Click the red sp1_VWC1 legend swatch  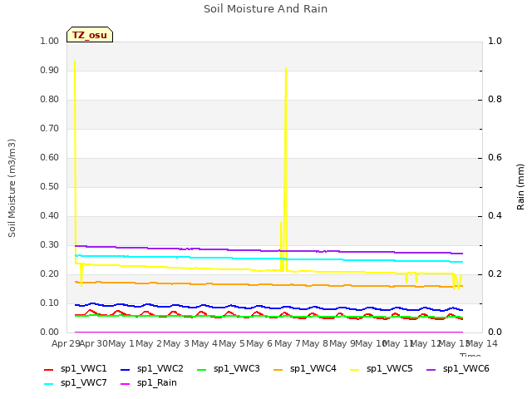click(x=49, y=369)
